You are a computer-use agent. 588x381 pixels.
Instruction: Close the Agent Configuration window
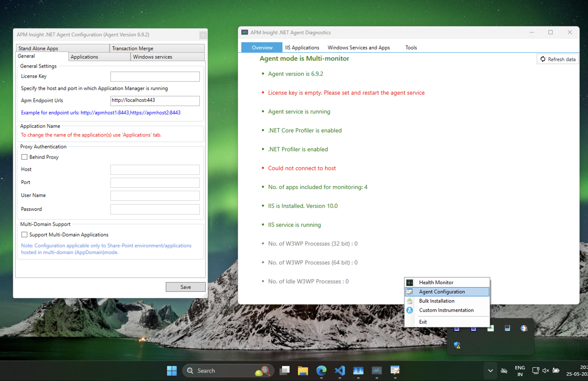coord(203,35)
